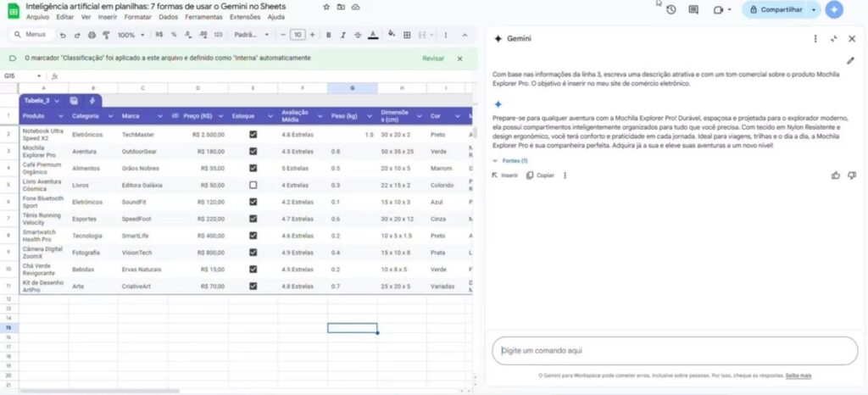Viewport: 868px width, 395px height.
Task: Toggle Estoque checkbox for Fone Bluetooth Sport
Action: (x=253, y=202)
